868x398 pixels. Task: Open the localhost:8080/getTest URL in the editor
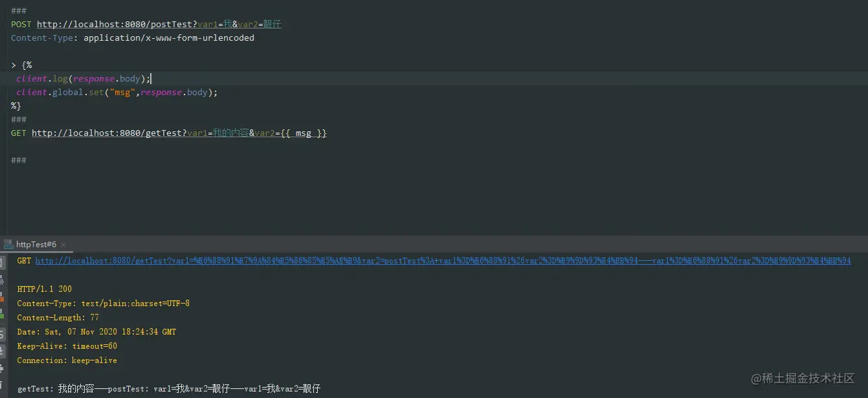(179, 133)
